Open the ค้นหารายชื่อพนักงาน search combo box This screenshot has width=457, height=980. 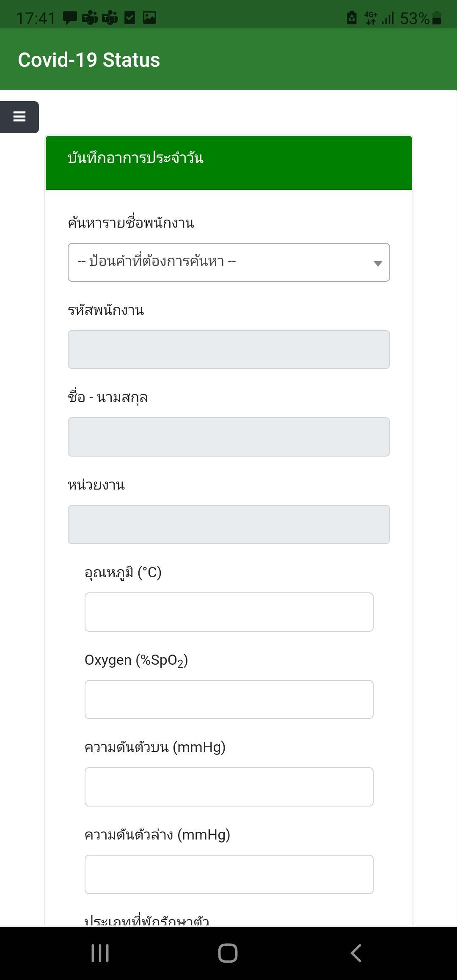(228, 262)
